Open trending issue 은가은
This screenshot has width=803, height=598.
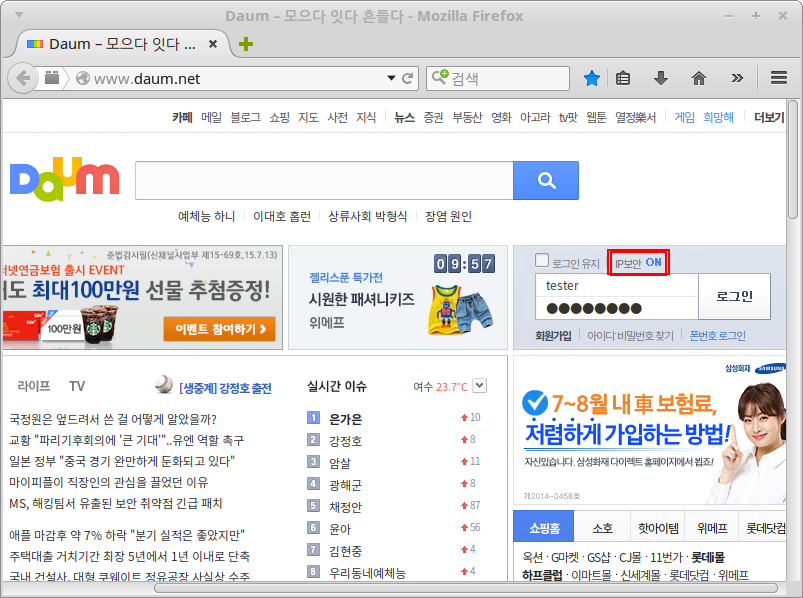tap(346, 419)
